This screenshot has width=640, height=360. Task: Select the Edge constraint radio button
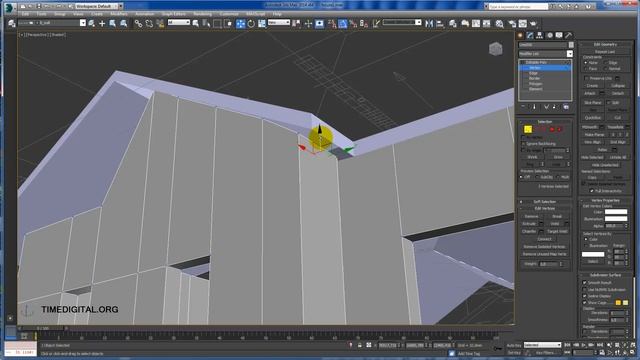tap(606, 63)
